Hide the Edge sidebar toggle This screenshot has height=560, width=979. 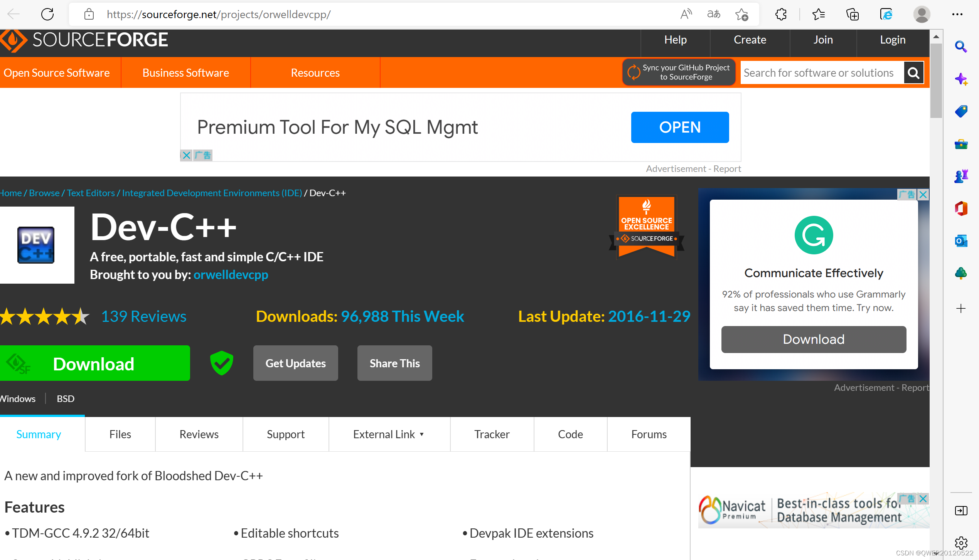961,511
